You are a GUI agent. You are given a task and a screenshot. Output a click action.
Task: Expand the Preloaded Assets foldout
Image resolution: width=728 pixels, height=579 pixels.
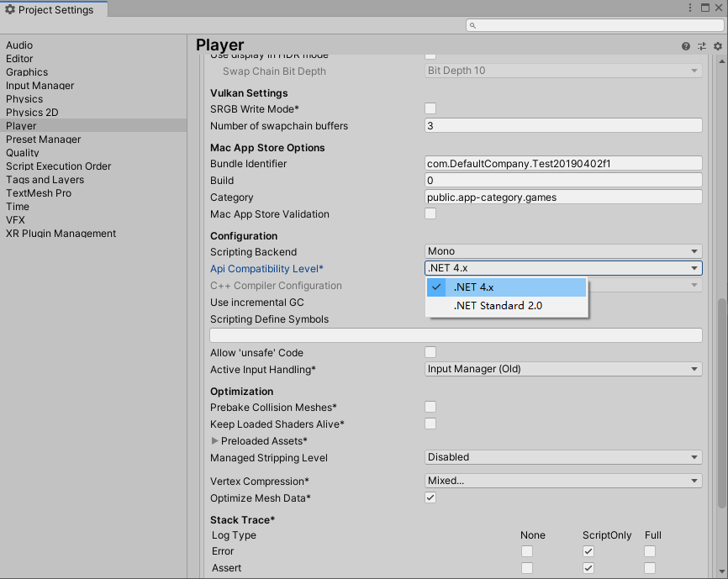tap(215, 441)
